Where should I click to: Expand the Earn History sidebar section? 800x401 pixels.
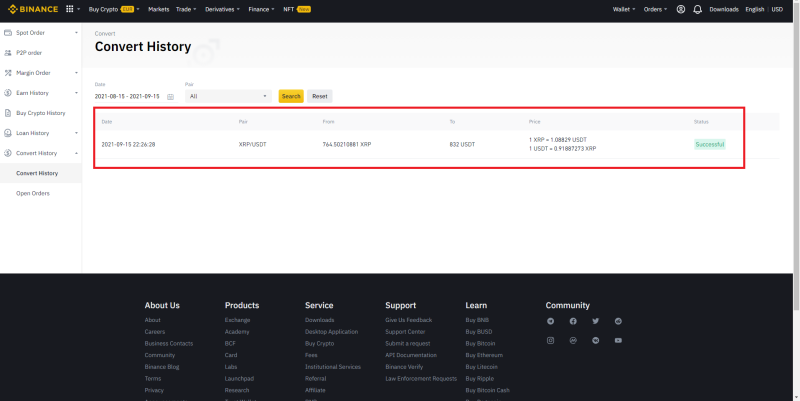(76, 93)
